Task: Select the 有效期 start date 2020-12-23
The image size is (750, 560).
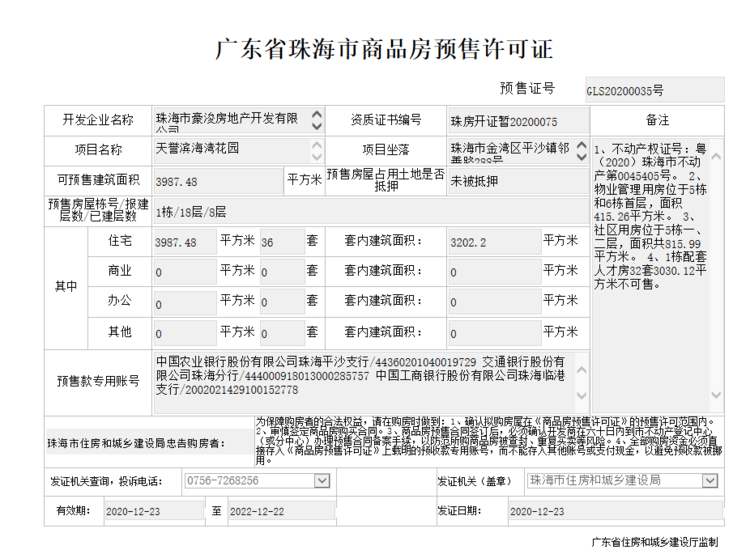Action: coord(152,511)
